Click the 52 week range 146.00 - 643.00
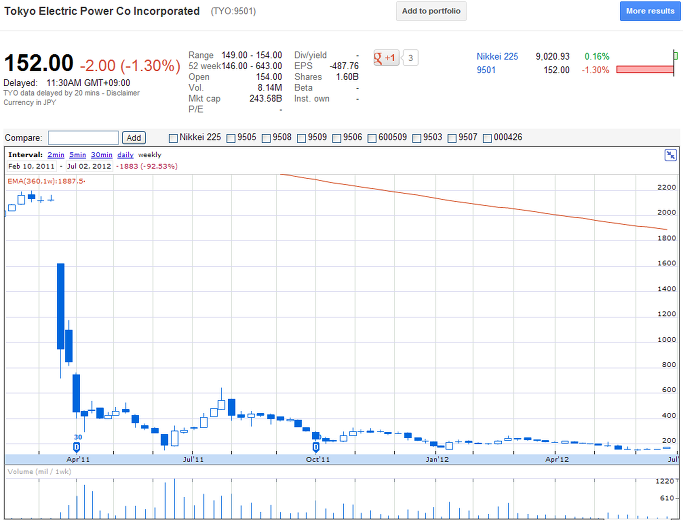683x520 pixels. click(x=252, y=66)
